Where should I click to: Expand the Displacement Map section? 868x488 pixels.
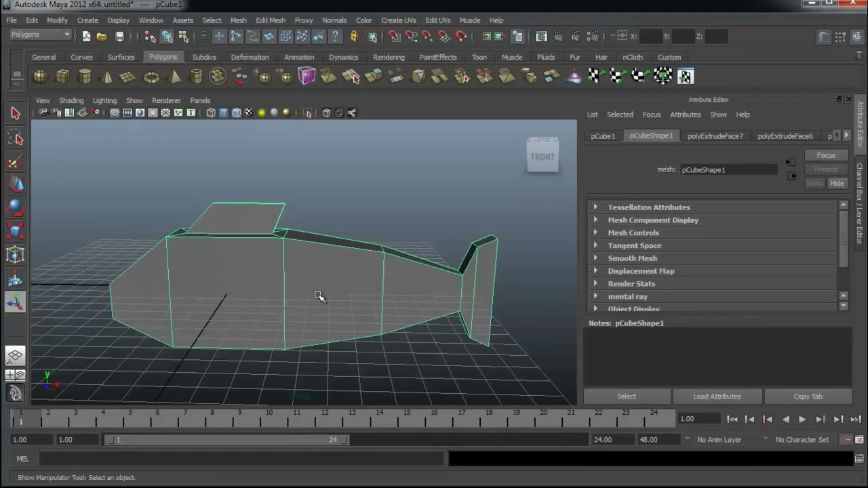(711, 271)
